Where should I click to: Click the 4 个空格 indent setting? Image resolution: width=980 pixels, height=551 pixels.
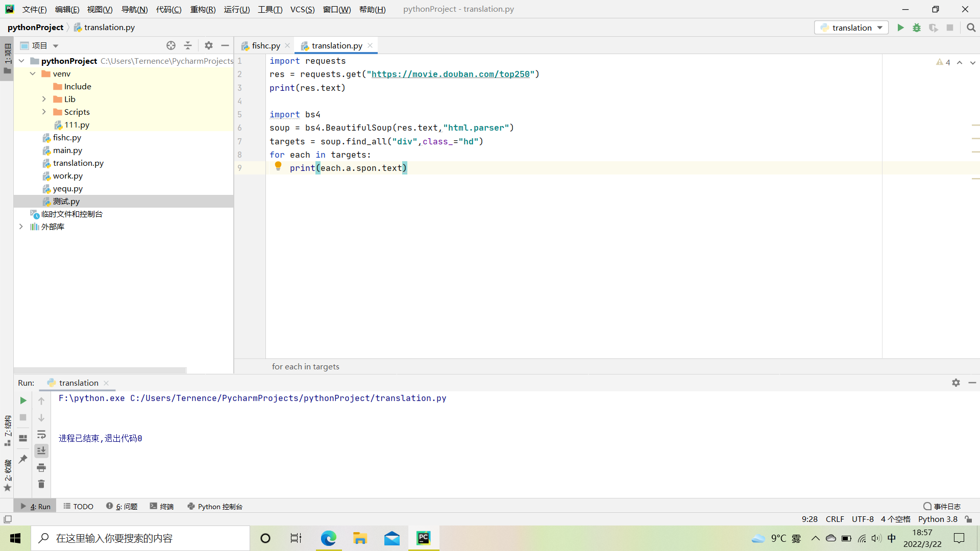(895, 519)
